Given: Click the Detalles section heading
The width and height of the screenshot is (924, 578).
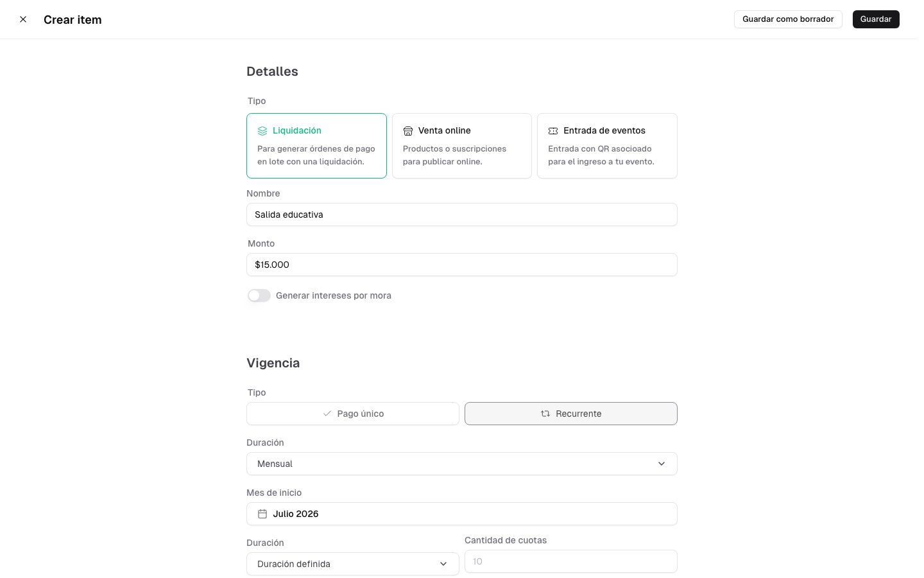Looking at the screenshot, I should coord(272,71).
